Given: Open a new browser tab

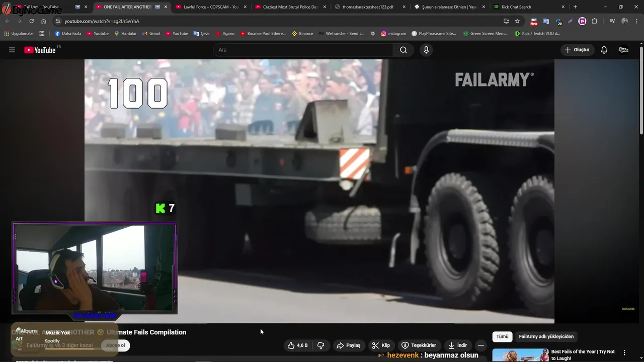Looking at the screenshot, I should (x=575, y=7).
